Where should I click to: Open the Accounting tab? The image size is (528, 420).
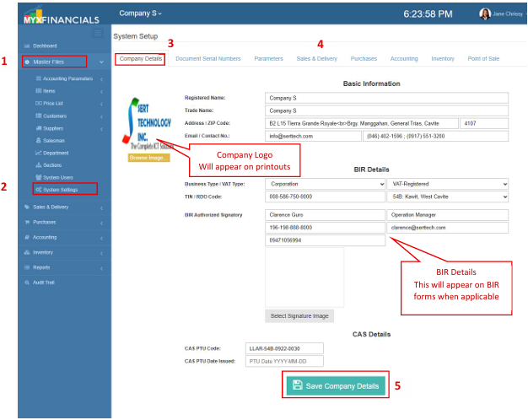(x=404, y=59)
